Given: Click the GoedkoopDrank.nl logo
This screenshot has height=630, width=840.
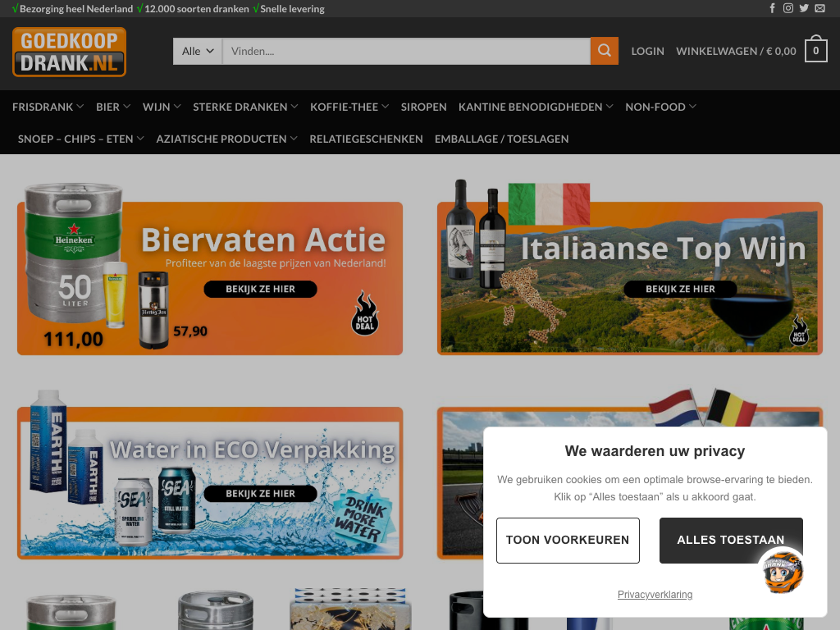Looking at the screenshot, I should (69, 52).
